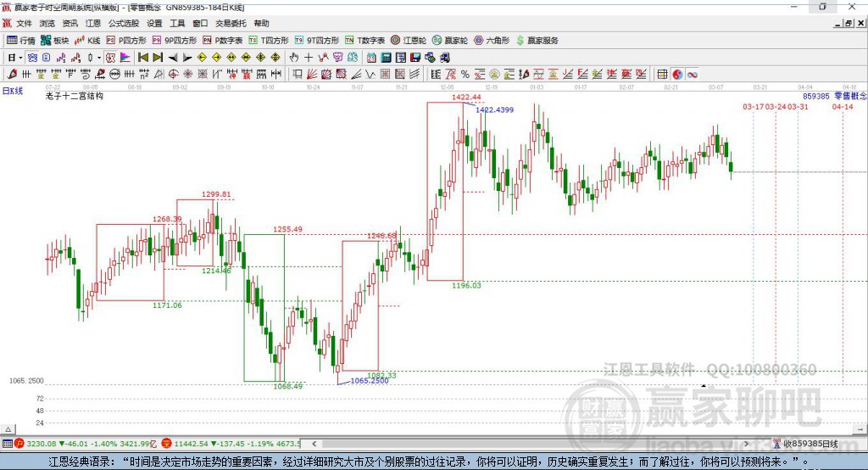Image resolution: width=868 pixels, height=470 pixels.
Task: Toggle the grid table icon
Action: 662,75
